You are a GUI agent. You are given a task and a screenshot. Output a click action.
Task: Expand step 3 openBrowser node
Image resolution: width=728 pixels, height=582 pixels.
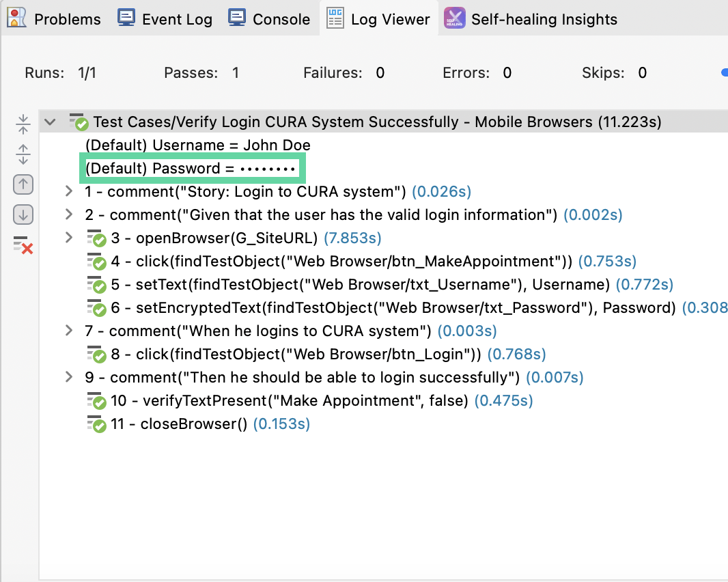coord(69,237)
